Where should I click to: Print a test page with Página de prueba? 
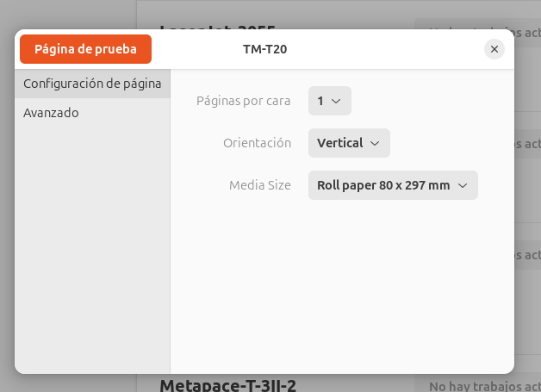coord(85,49)
